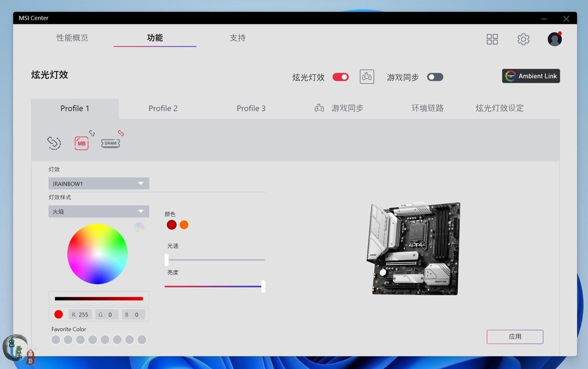Select the Profile 1 tab
Image resolution: width=588 pixels, height=369 pixels.
(75, 108)
